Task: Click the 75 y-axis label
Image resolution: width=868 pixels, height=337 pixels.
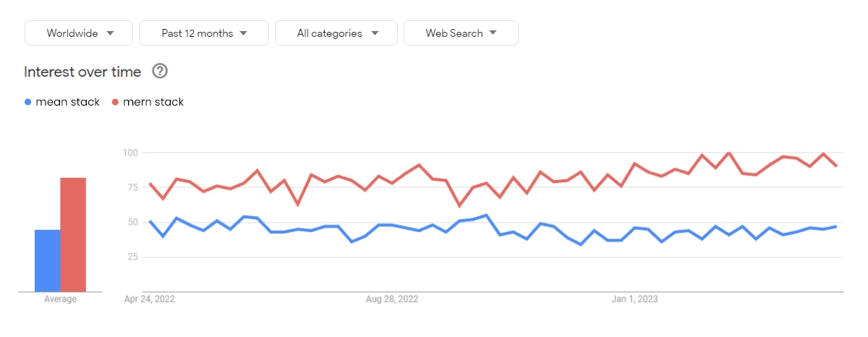Action: pyautogui.click(x=132, y=187)
